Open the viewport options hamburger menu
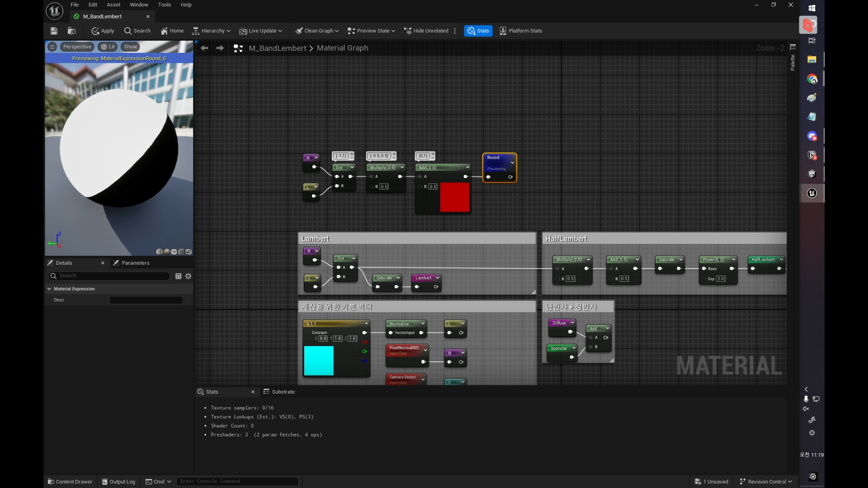The height and width of the screenshot is (488, 868). (52, 47)
